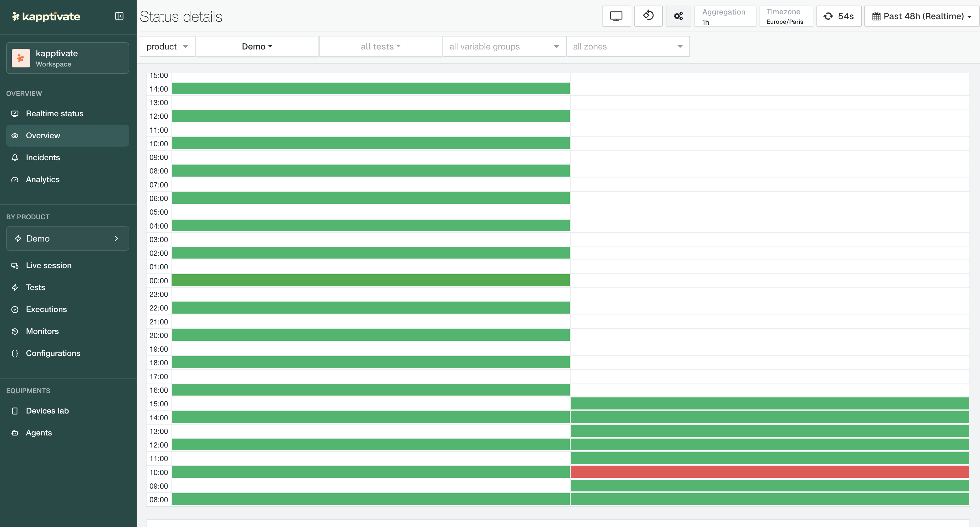Toggle the Overview eye item
The image size is (980, 527).
[43, 135]
